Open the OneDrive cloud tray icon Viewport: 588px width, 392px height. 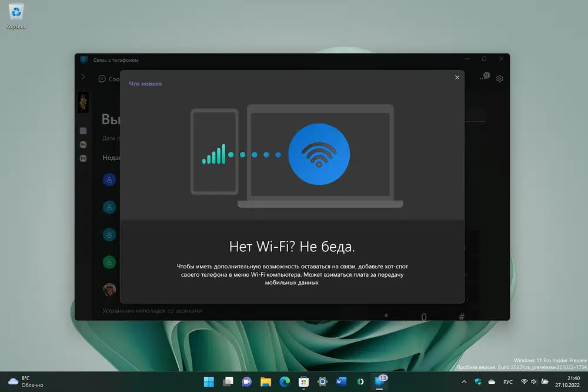click(x=492, y=382)
